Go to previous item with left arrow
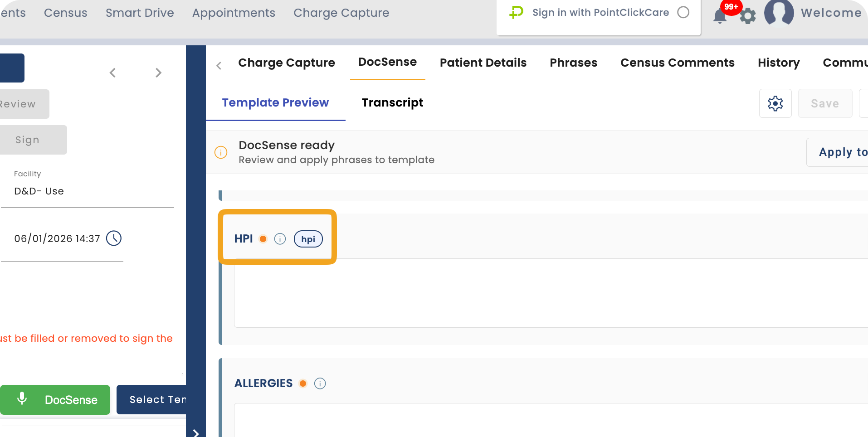Viewport: 868px width, 437px height. tap(112, 73)
